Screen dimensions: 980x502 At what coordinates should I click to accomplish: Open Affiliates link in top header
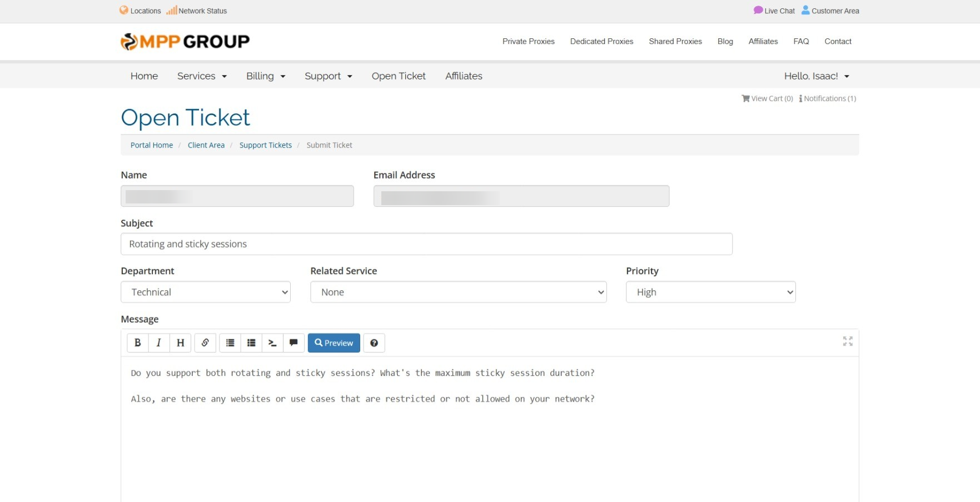(763, 42)
